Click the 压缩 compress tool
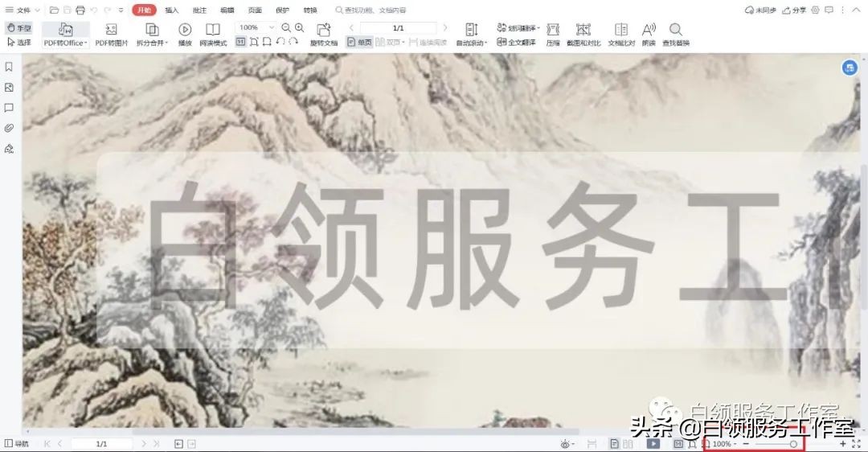 point(553,35)
